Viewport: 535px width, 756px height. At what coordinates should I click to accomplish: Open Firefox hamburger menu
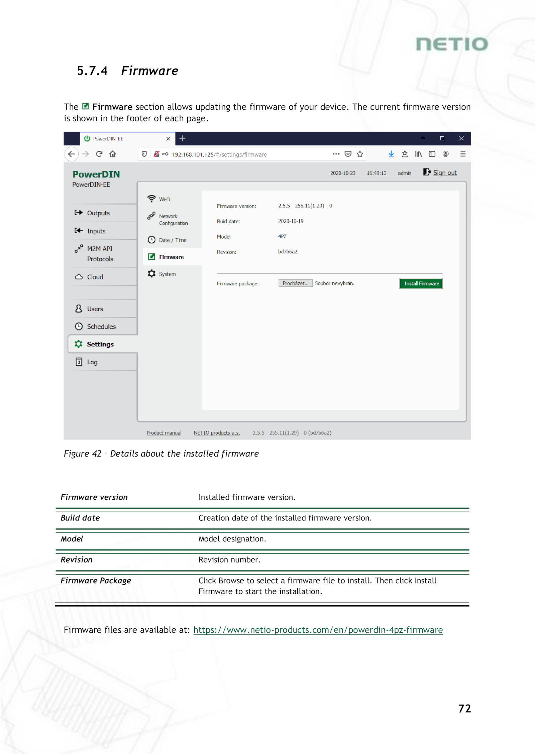[x=463, y=154]
